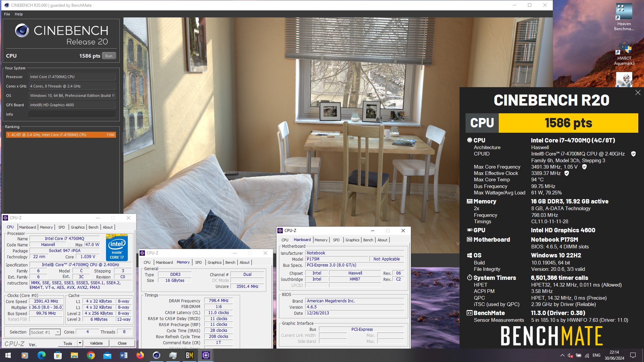The width and height of the screenshot is (644, 362).
Task: Click Core Speed value 3591.43 MHz
Action: [46, 301]
